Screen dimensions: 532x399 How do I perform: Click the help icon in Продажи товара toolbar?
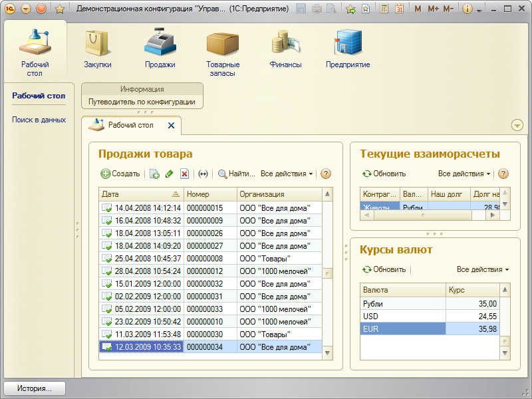326,174
